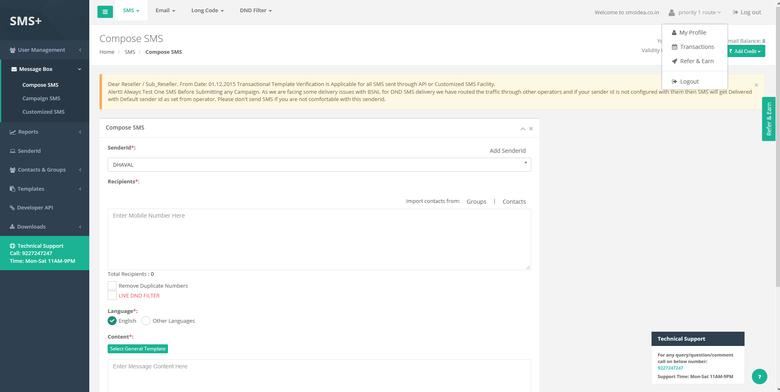Collapse the Message Box sidebar section
The image size is (780, 392).
(x=45, y=69)
